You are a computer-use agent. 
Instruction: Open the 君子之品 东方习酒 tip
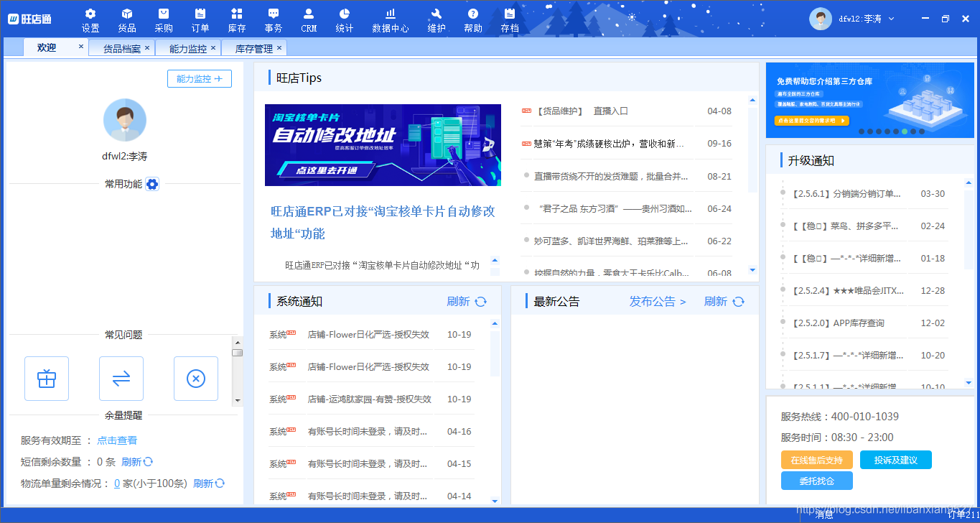[x=615, y=208]
